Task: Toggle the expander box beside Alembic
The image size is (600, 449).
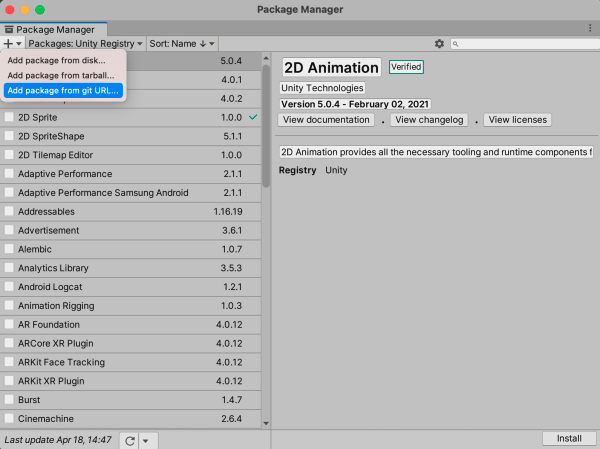Action: 9,249
